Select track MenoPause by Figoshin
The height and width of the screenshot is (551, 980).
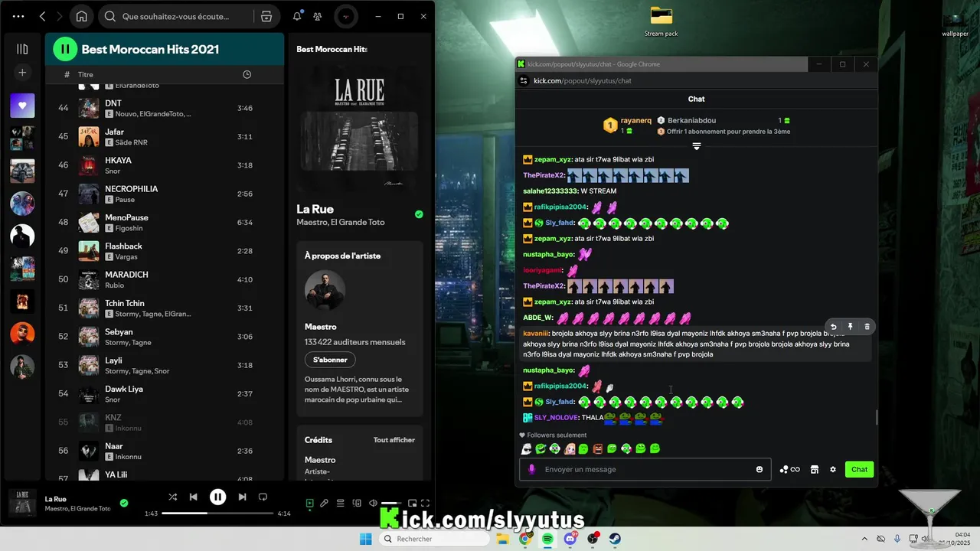coord(163,223)
